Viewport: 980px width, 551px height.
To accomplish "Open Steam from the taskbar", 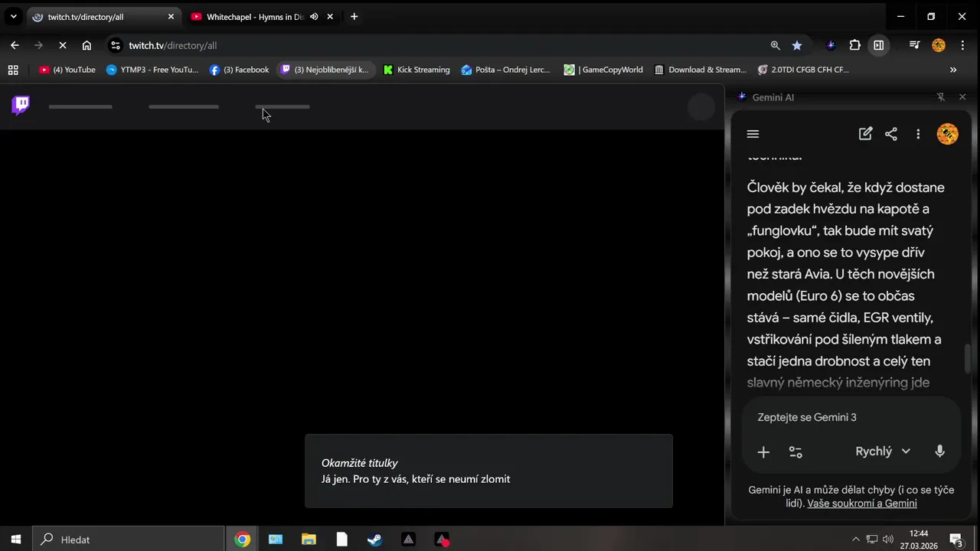I will click(374, 540).
